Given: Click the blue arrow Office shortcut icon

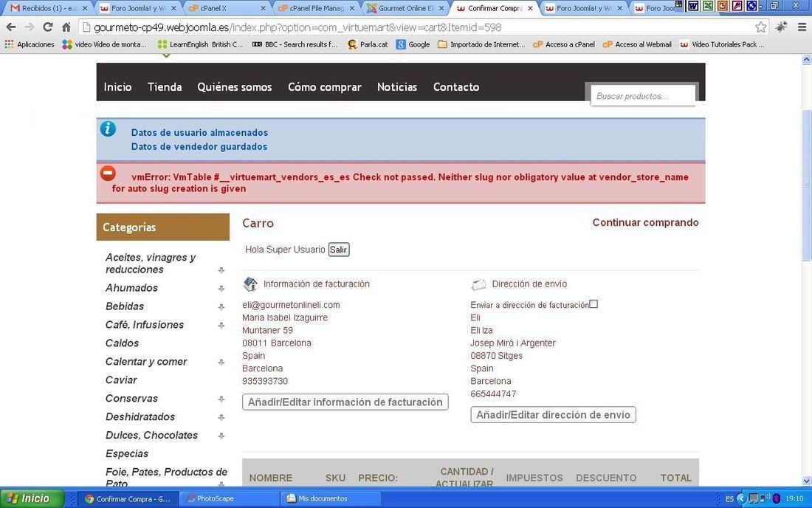Looking at the screenshot, I should point(751,6).
